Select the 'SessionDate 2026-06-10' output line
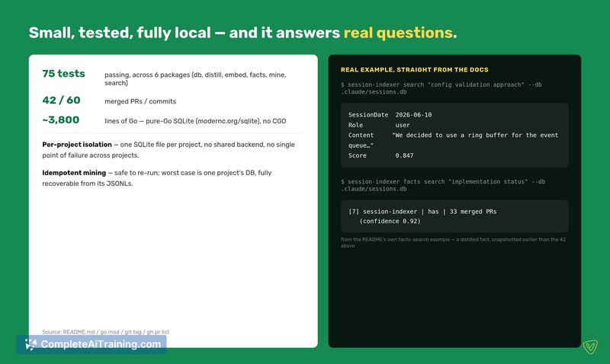This screenshot has height=364, width=610. [390, 114]
